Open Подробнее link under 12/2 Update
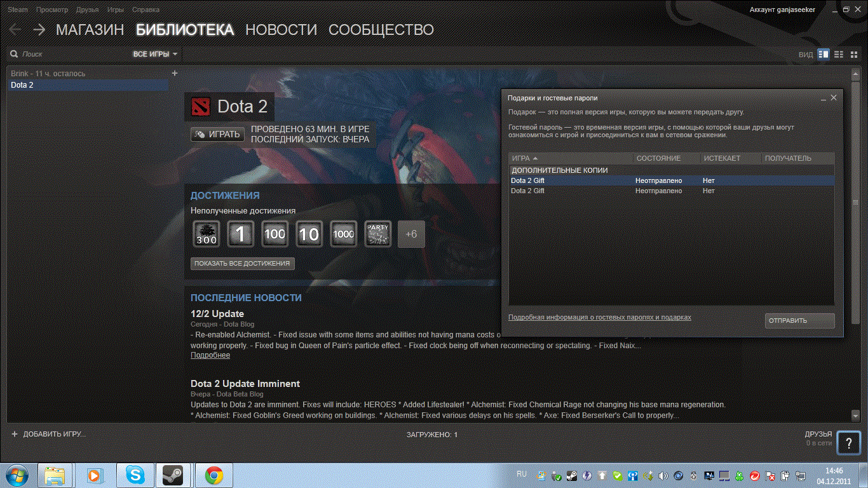Screen dimensions: 868x488 pyautogui.click(x=210, y=355)
